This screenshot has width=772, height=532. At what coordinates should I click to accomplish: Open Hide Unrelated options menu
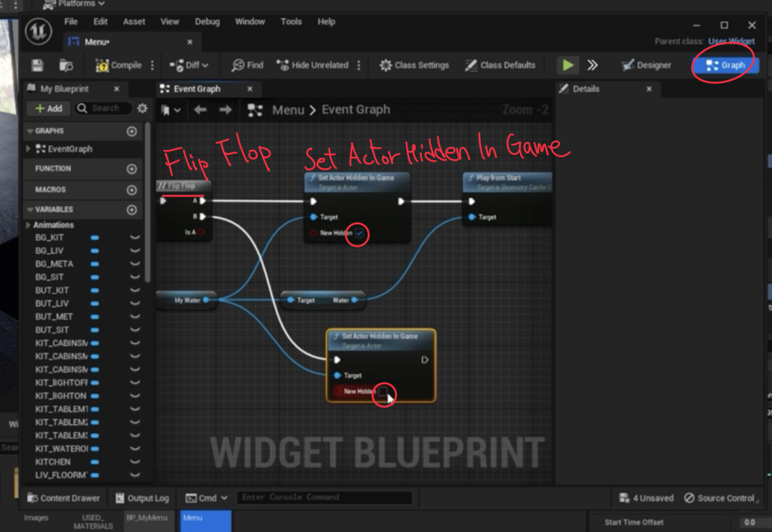359,65
